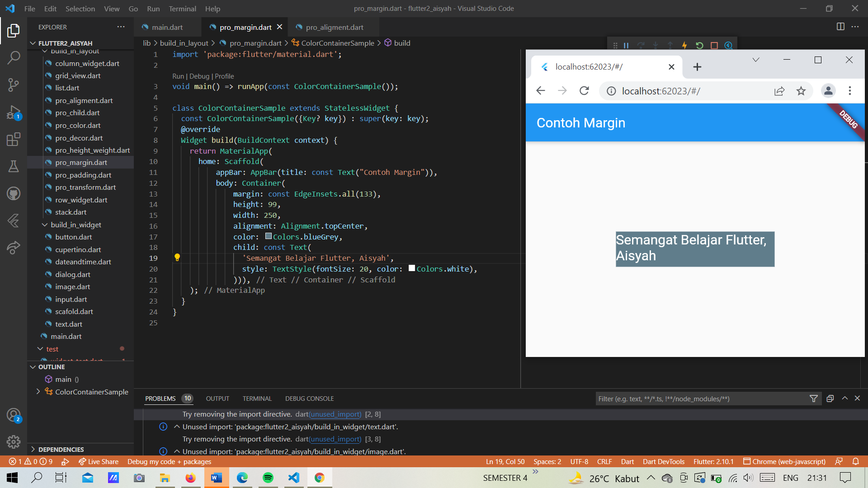Expand ColorContainerSample in the Outline
This screenshot has width=868, height=488.
tap(38, 391)
